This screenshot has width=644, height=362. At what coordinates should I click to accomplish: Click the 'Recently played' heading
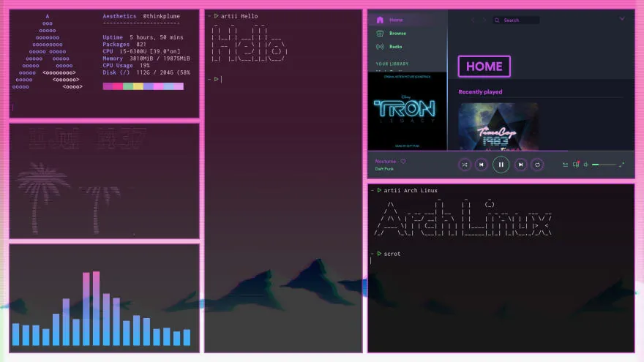(x=480, y=92)
